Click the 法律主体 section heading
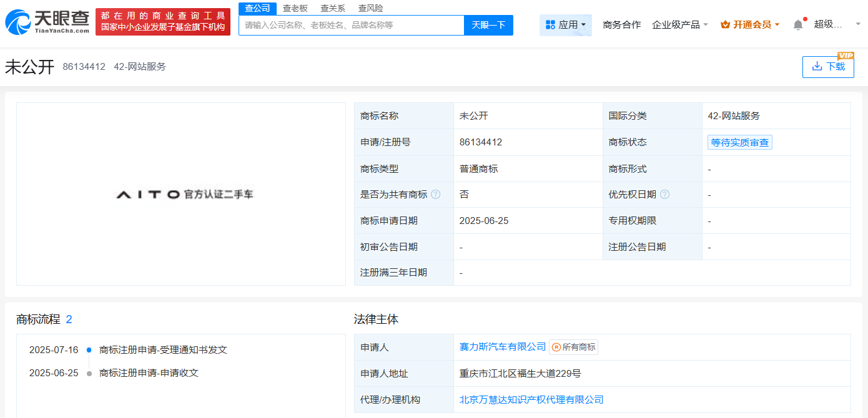The height and width of the screenshot is (418, 868). click(x=376, y=319)
